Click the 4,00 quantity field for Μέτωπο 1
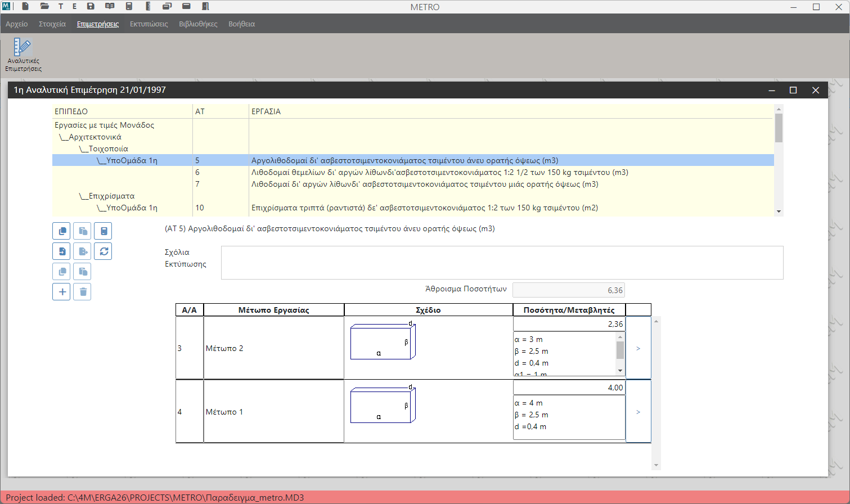Image resolution: width=850 pixels, height=504 pixels. 569,388
